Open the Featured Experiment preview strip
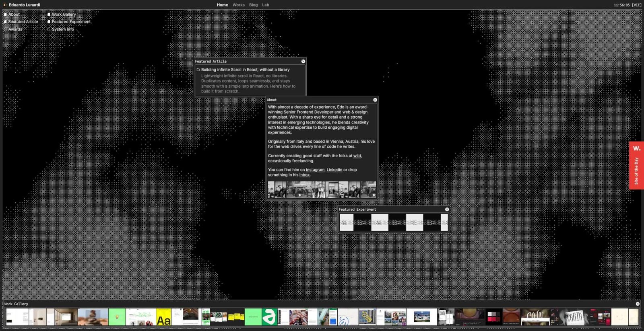This screenshot has width=644, height=331. 393,222
